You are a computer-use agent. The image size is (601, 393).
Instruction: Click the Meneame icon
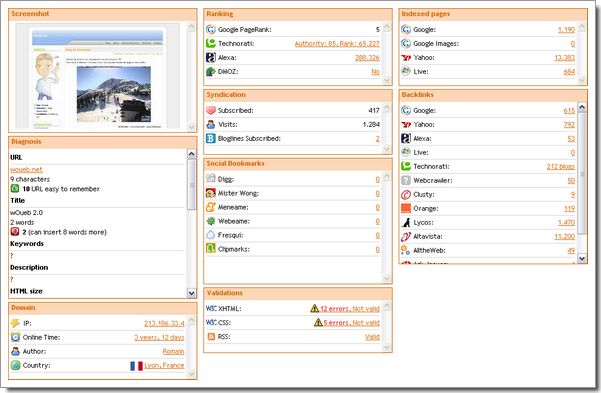210,207
